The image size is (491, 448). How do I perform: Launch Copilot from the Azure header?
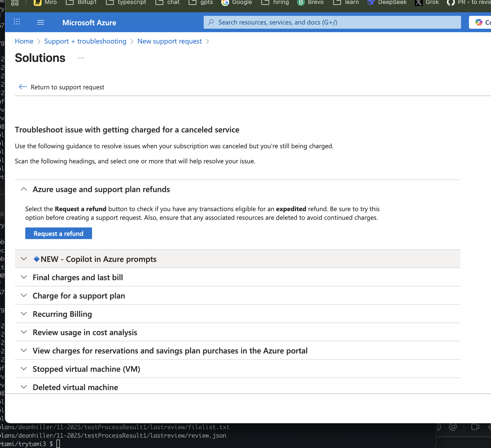click(x=480, y=22)
